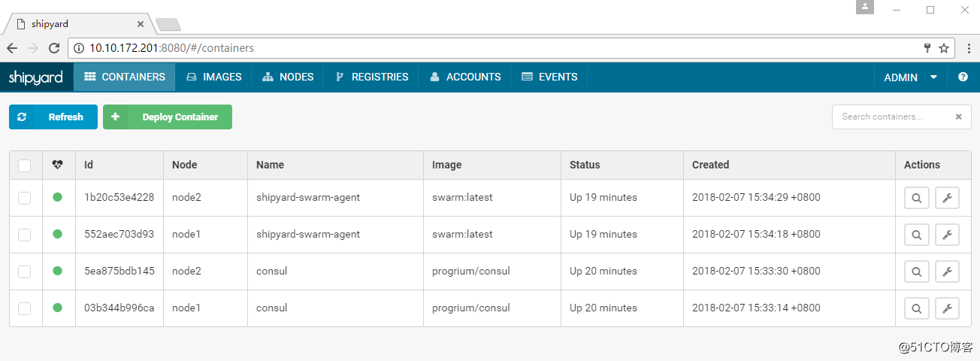Check the box for container 552aec703d93

coord(24,235)
